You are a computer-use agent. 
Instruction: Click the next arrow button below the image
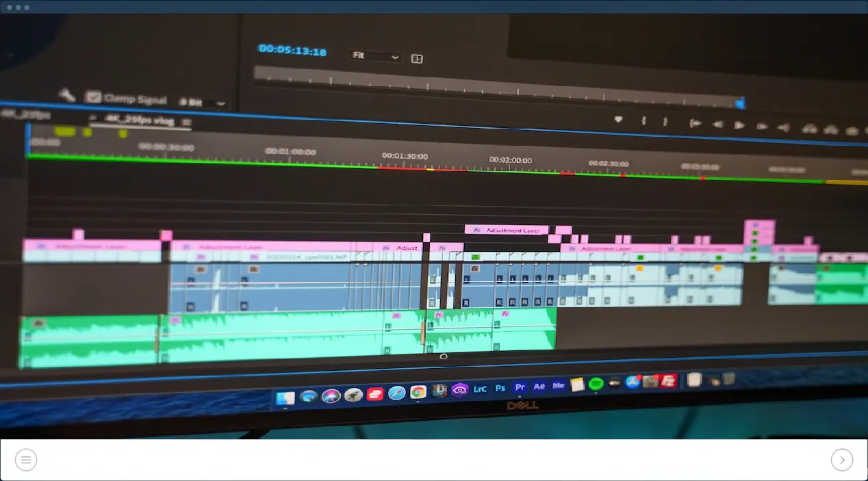(842, 460)
